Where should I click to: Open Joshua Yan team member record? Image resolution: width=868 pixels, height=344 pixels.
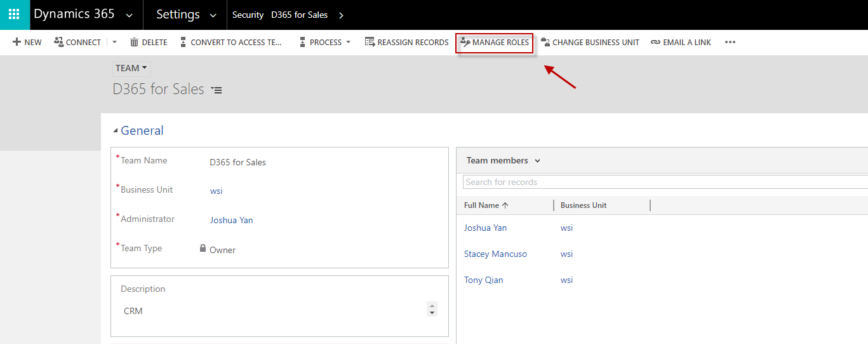pyautogui.click(x=485, y=228)
